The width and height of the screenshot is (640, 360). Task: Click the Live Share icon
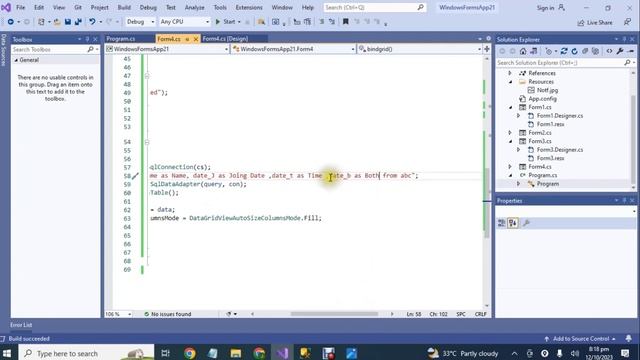[581, 23]
